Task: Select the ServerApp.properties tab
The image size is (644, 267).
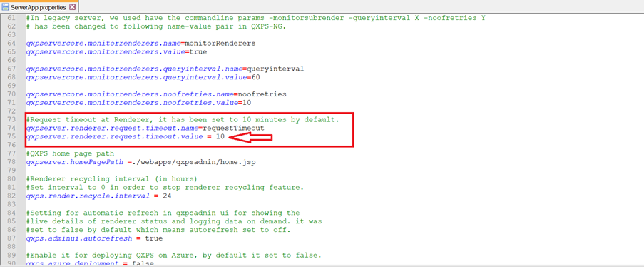Action: (39, 7)
